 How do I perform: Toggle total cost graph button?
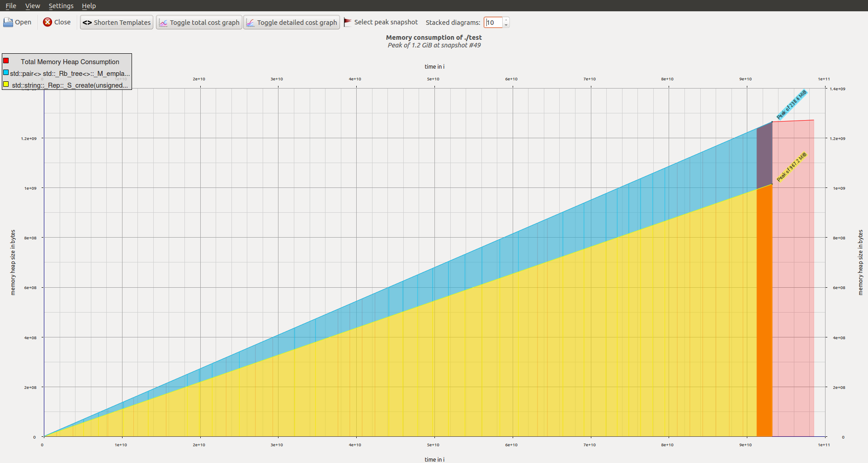tap(199, 22)
